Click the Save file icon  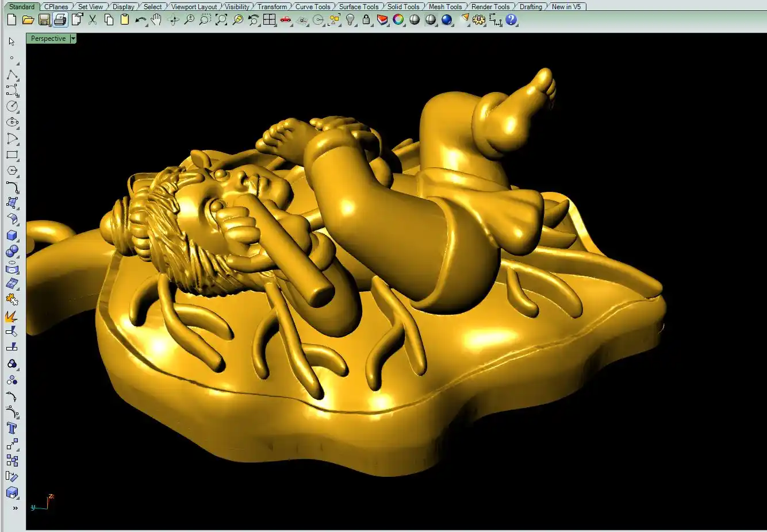44,20
